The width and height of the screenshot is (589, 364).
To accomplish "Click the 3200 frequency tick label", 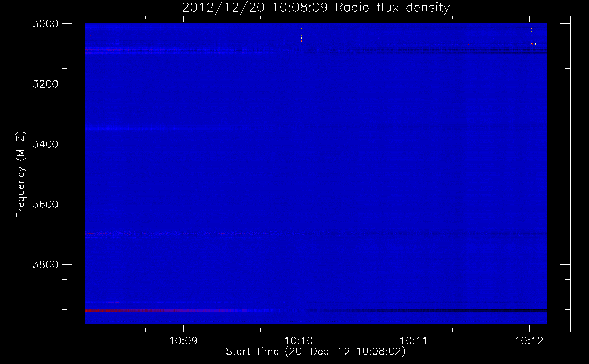I will [46, 84].
